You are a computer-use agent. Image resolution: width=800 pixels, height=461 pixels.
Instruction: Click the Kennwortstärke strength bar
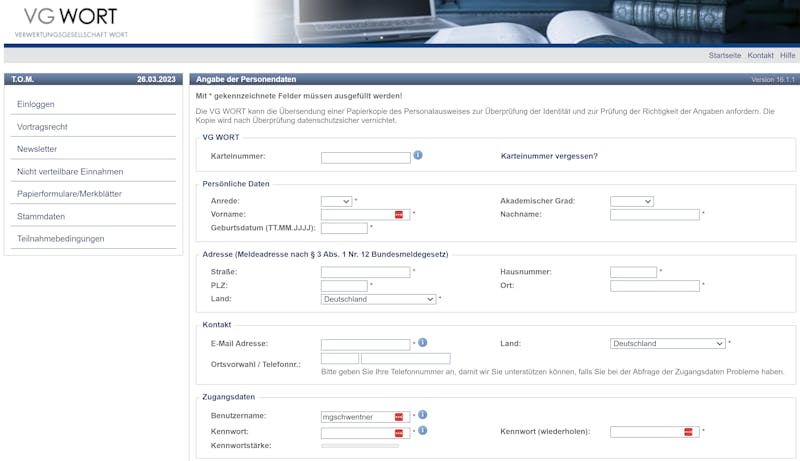(360, 446)
